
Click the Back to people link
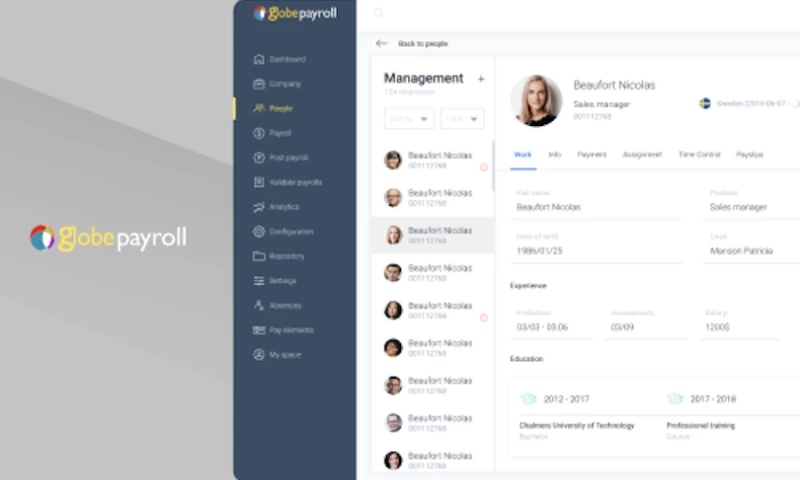(423, 44)
